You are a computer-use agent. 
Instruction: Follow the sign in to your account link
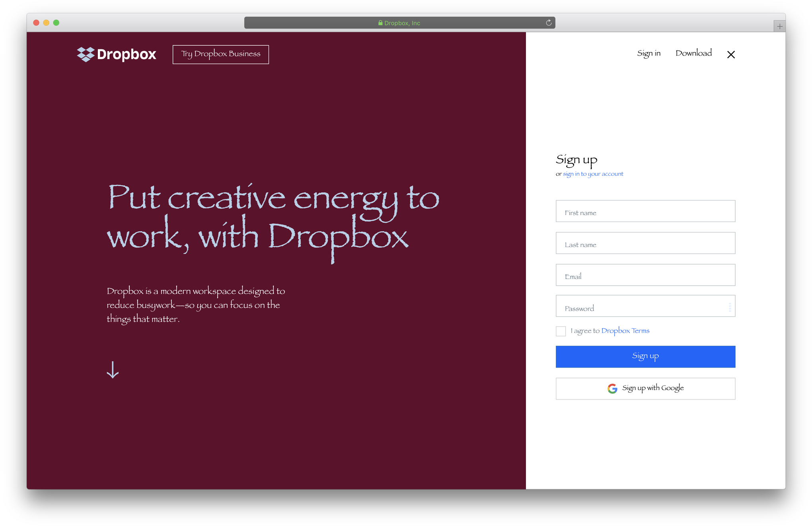tap(593, 174)
